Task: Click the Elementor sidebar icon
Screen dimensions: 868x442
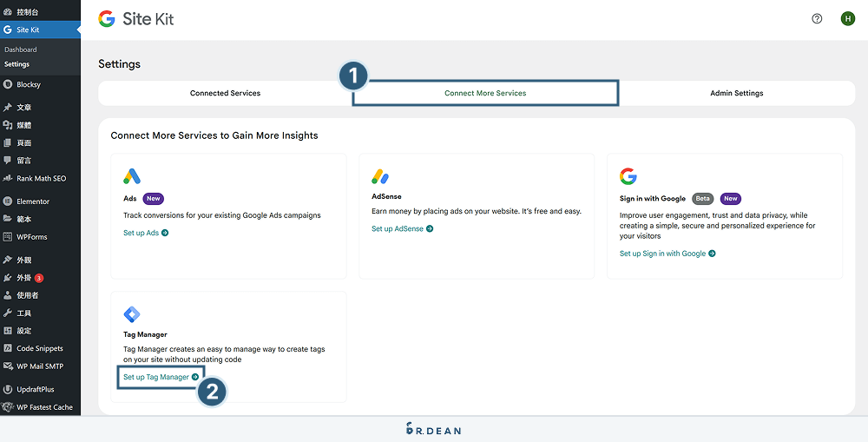Action: point(8,201)
